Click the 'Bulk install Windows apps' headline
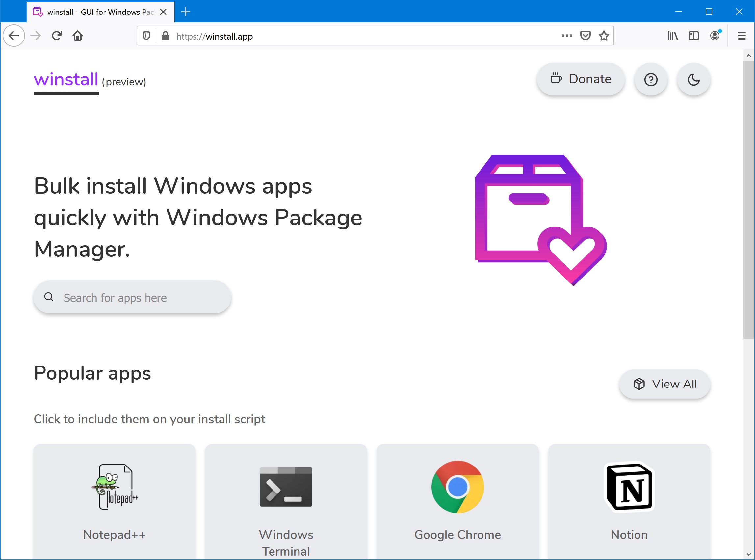This screenshot has width=755, height=560. [x=198, y=218]
